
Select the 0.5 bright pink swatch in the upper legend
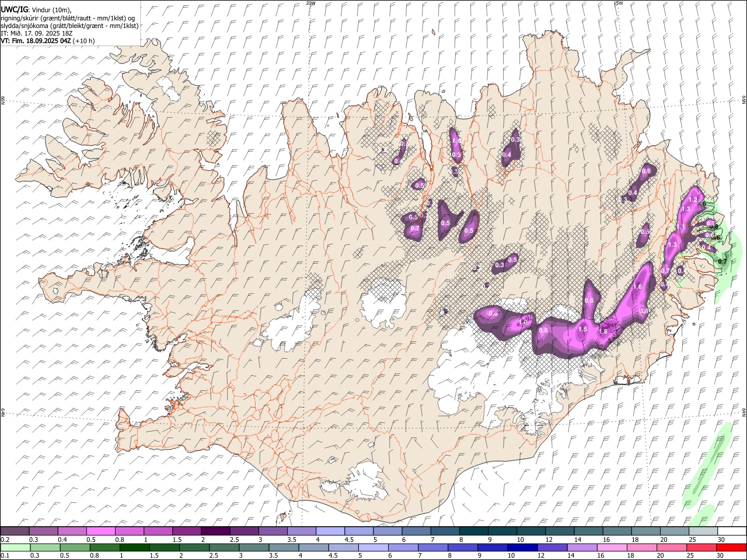click(100, 531)
